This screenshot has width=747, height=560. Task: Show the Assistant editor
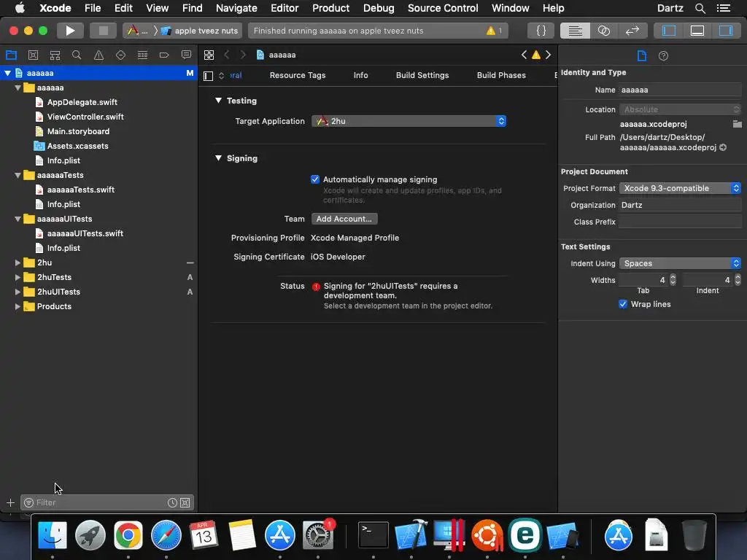603,31
